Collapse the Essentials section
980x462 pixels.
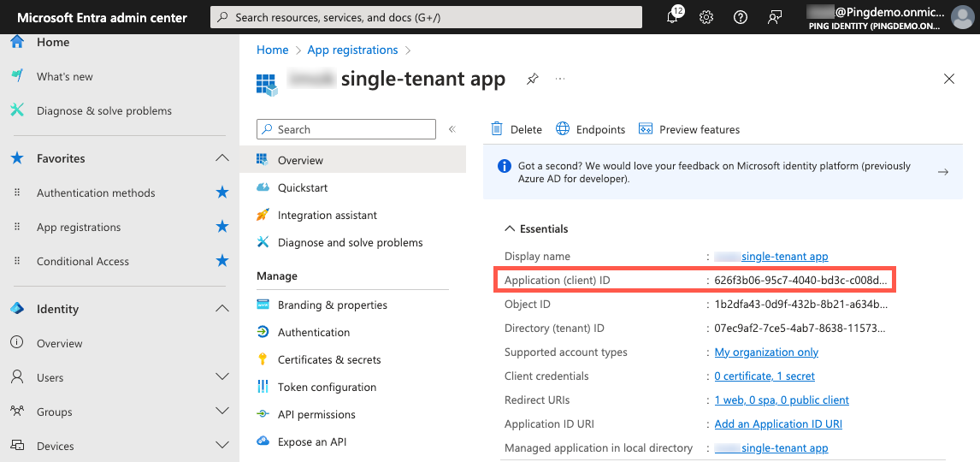click(536, 228)
